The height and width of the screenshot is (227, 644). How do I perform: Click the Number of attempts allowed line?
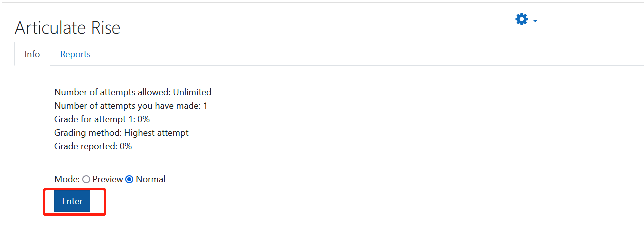pyautogui.click(x=133, y=92)
